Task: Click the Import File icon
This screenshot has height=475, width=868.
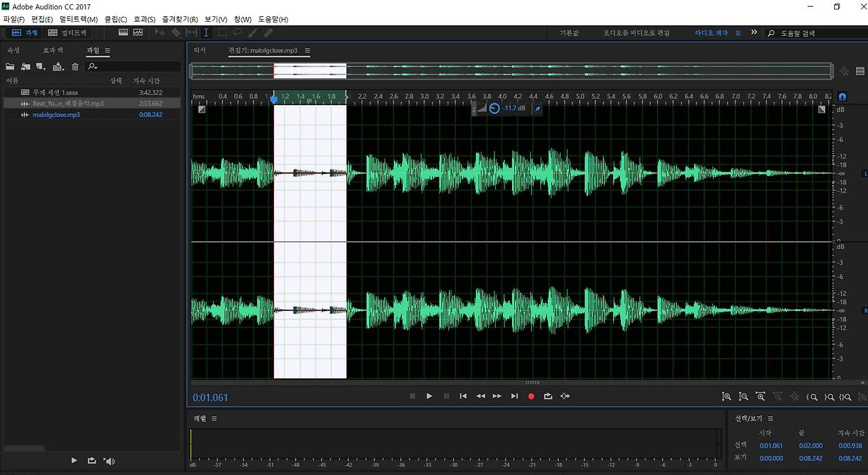Action: (x=26, y=66)
